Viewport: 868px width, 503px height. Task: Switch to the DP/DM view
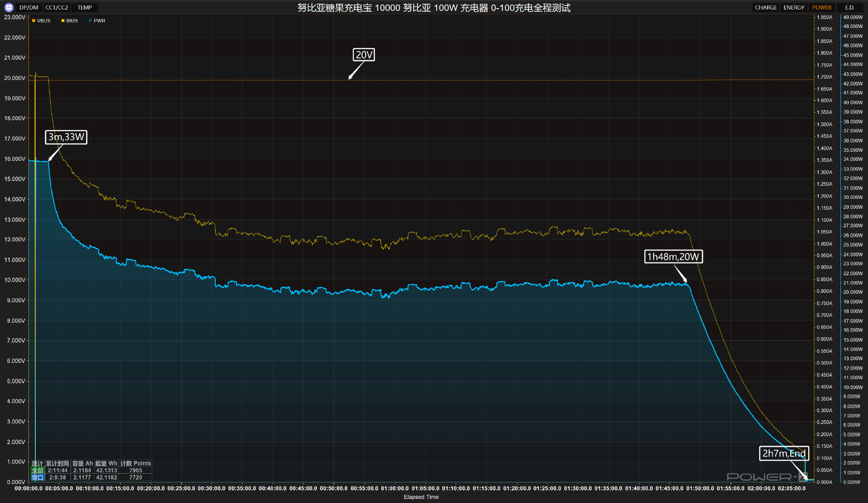pyautogui.click(x=29, y=8)
